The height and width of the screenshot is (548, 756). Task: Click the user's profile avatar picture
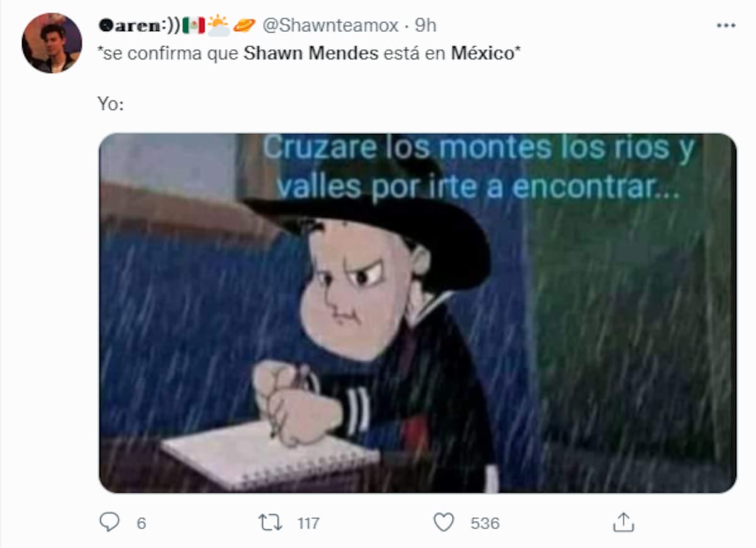(52, 43)
